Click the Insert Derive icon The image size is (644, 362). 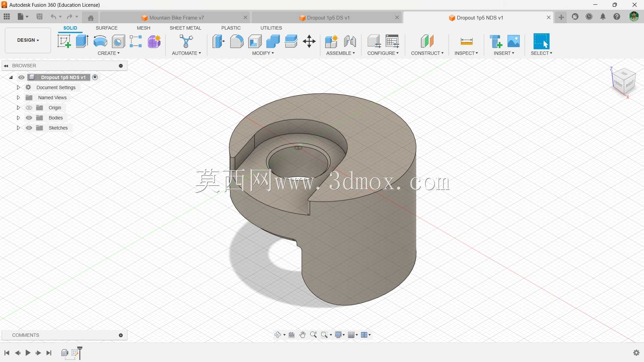(496, 41)
